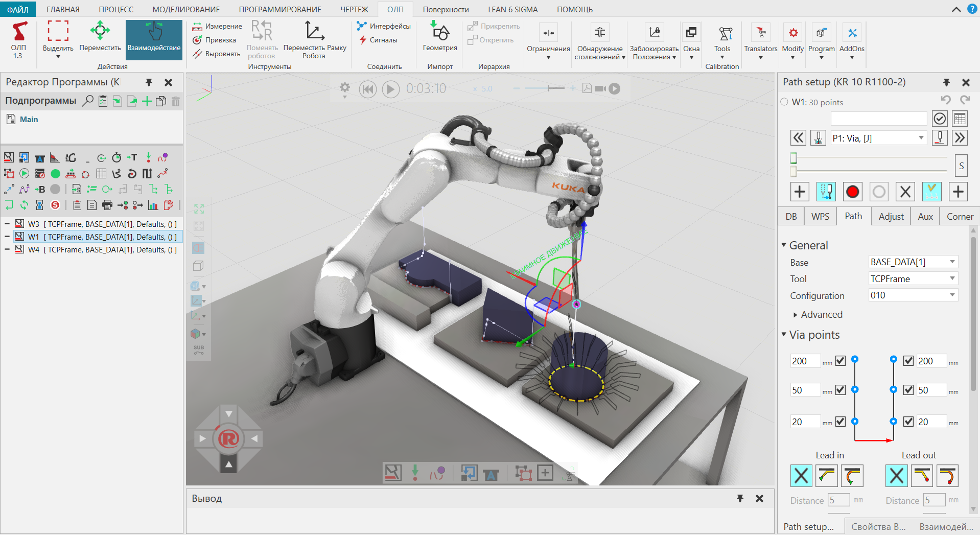Select the W1: 30 points radio button
The image size is (980, 535).
pyautogui.click(x=784, y=102)
